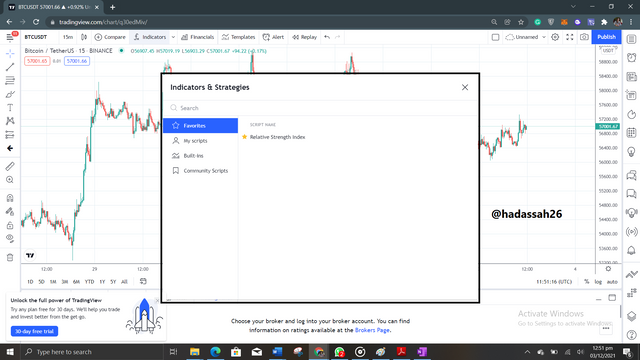Open notifications bell icon
Screen dimensions: 640x360
(x=631, y=250)
